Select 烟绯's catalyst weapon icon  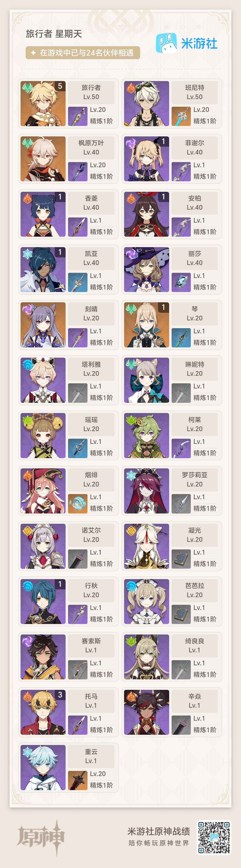tap(78, 504)
